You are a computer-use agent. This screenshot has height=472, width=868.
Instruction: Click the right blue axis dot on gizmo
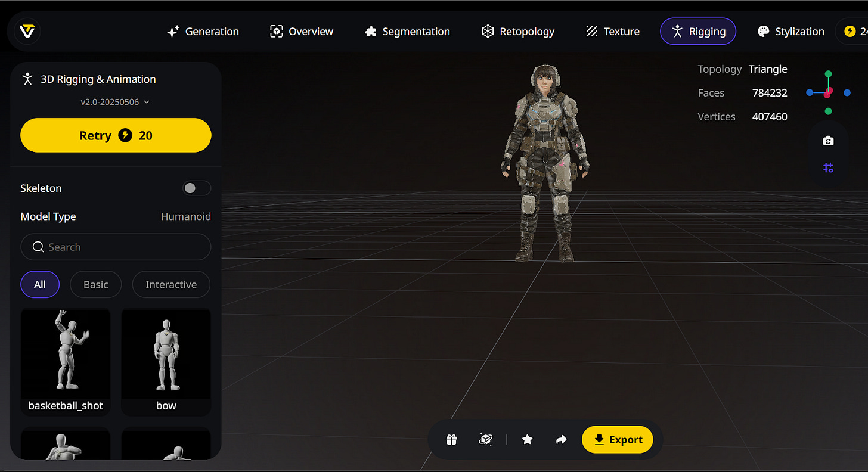[847, 93]
